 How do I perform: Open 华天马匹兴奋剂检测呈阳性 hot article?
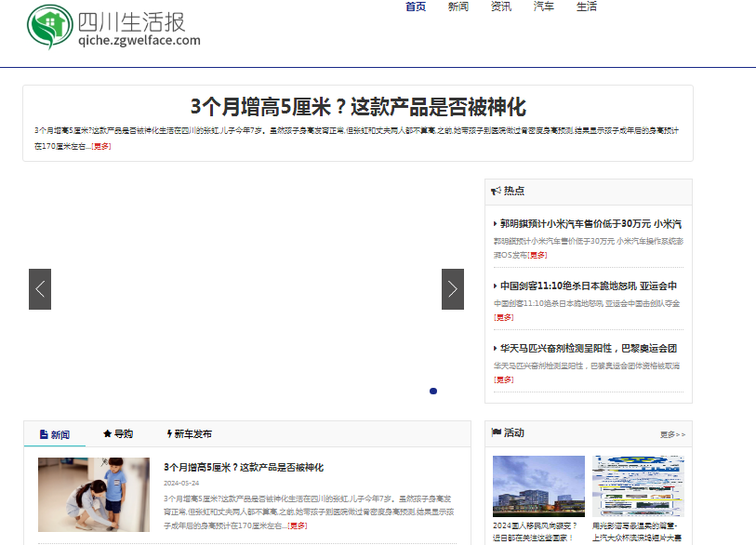[589, 348]
